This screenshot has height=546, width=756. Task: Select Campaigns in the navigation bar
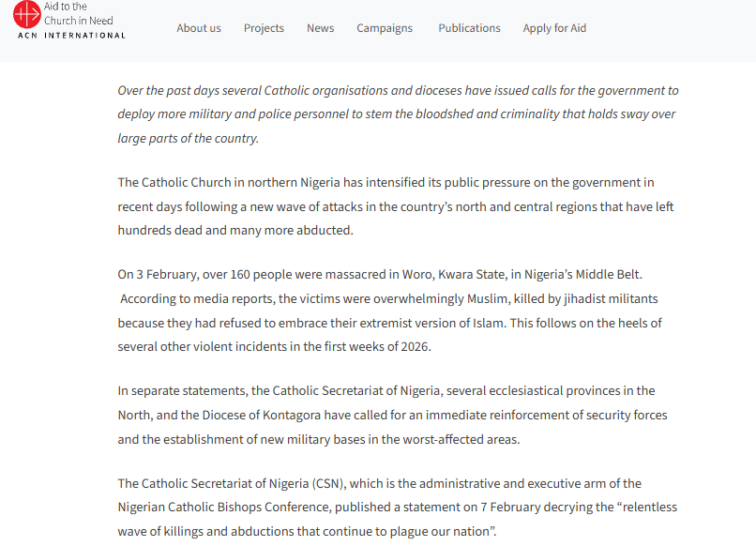click(x=385, y=28)
